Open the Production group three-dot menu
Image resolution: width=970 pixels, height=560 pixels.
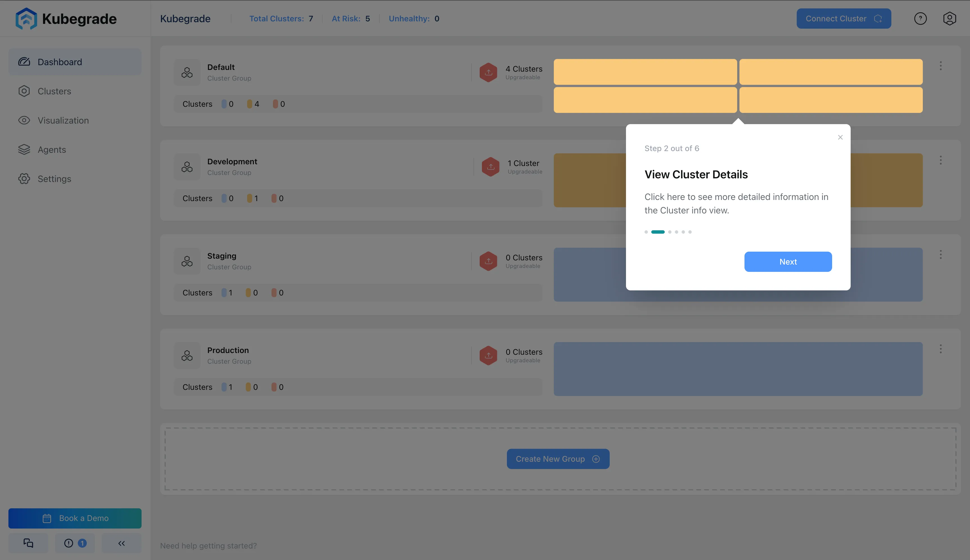[941, 349]
